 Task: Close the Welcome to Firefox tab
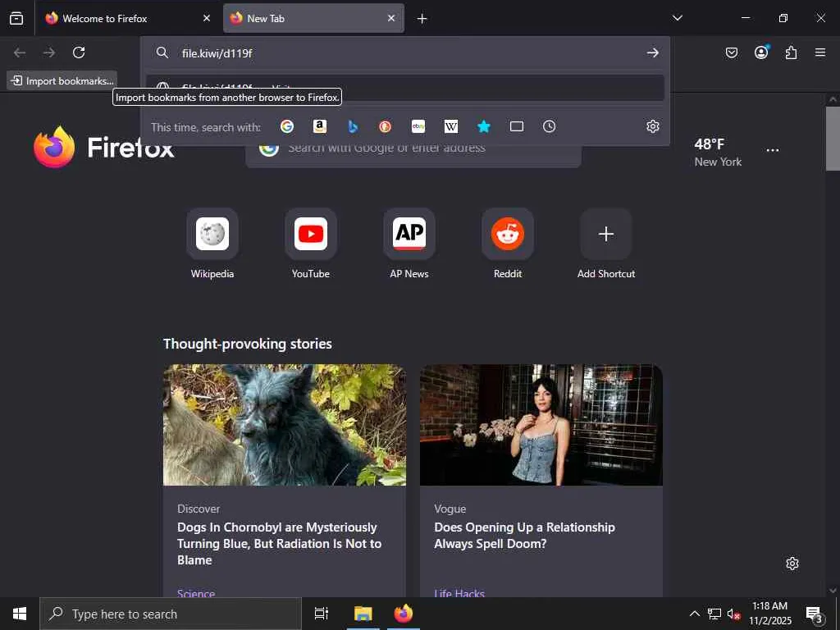(206, 18)
